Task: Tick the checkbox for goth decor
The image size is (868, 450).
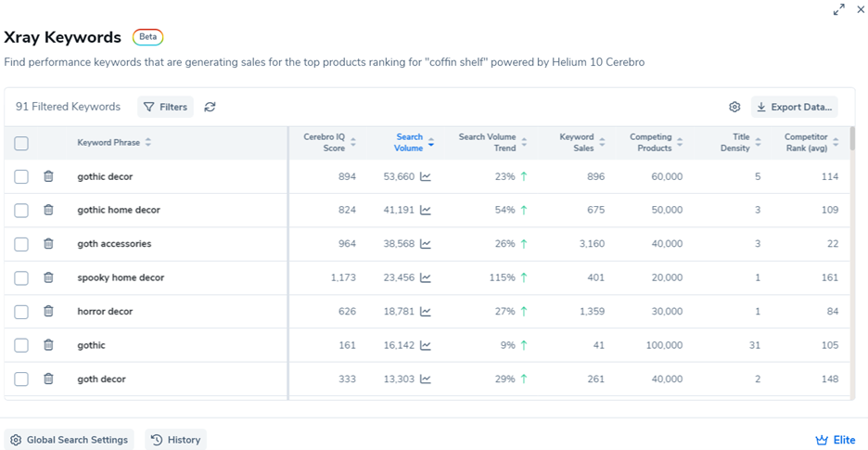Action: coord(21,379)
